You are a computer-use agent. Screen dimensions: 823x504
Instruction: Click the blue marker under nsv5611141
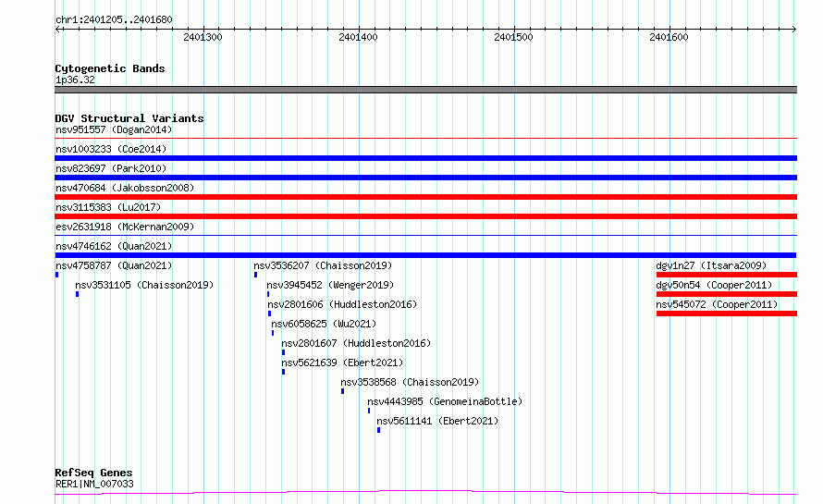[x=378, y=430]
